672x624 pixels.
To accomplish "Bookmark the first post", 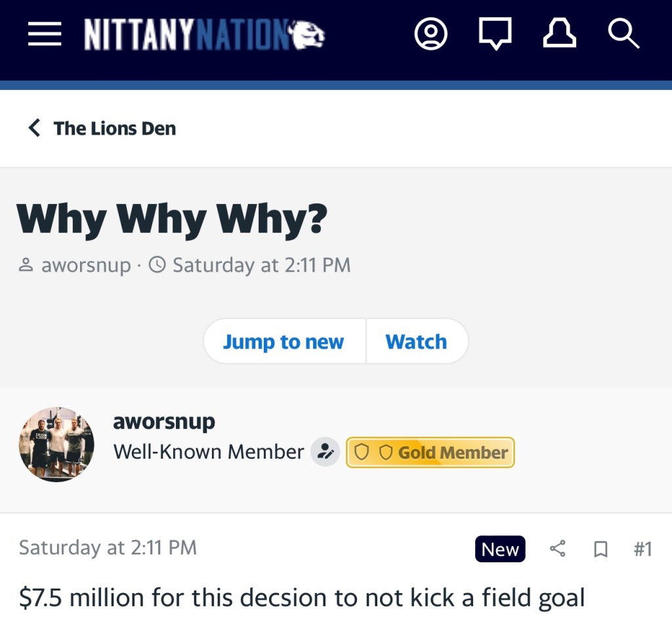I will point(600,549).
